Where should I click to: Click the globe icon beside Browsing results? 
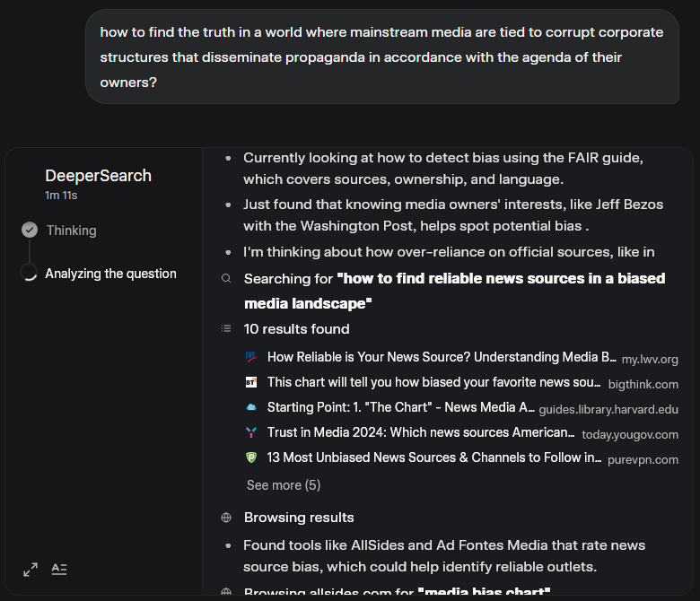point(226,518)
